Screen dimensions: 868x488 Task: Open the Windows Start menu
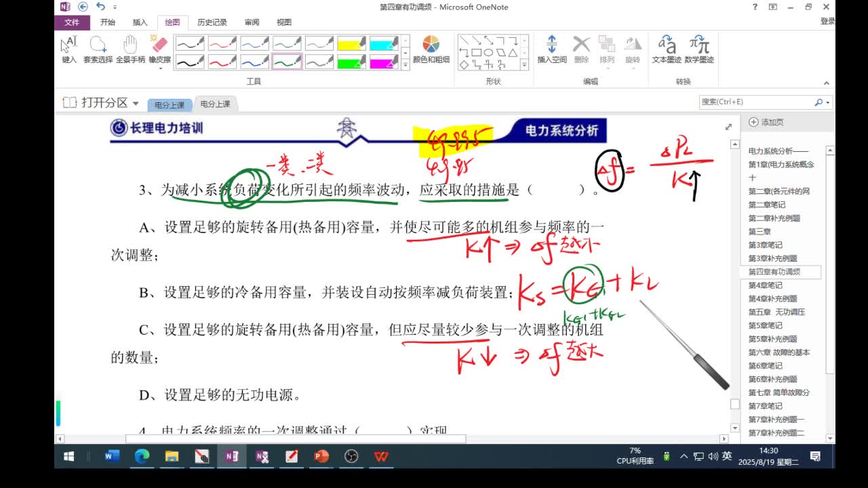[68, 457]
